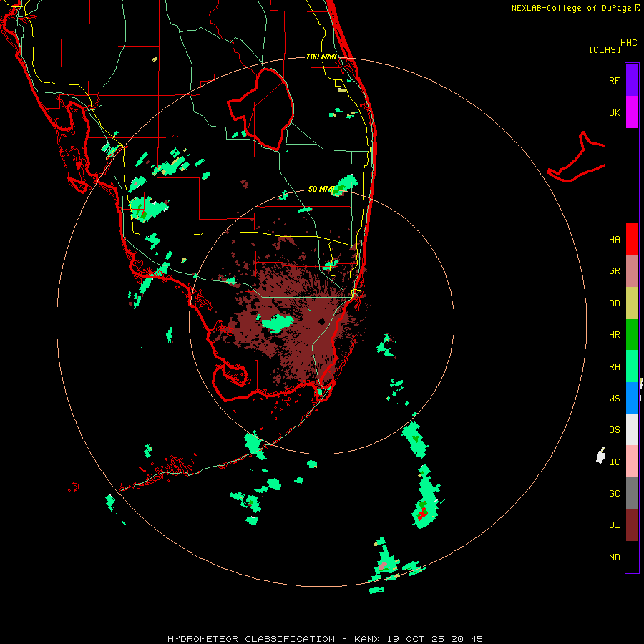Click the DS legend label
Screen dimensions: 644x644
(x=614, y=430)
